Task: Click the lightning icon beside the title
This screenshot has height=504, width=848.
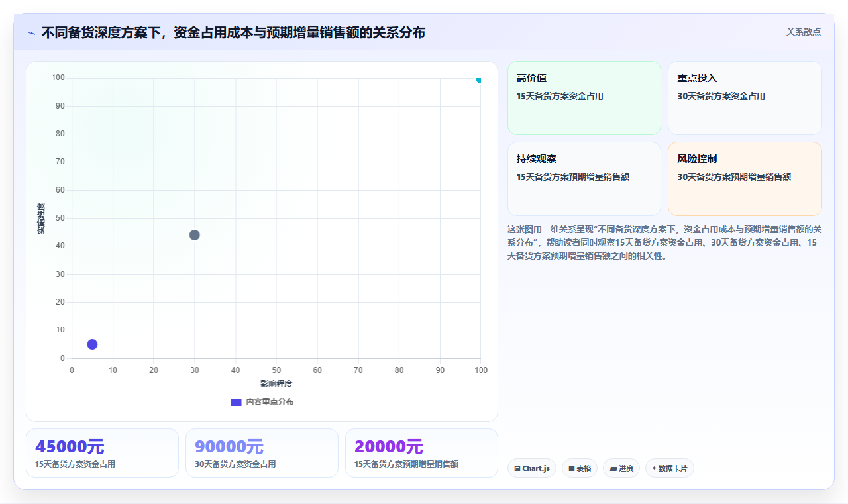Action: (x=31, y=33)
